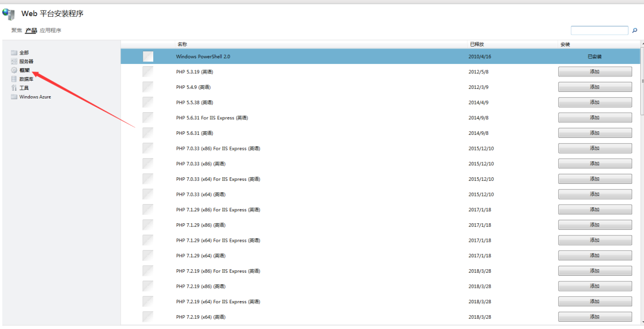
Task: Click the folder icon next to 全部
Action: point(14,53)
